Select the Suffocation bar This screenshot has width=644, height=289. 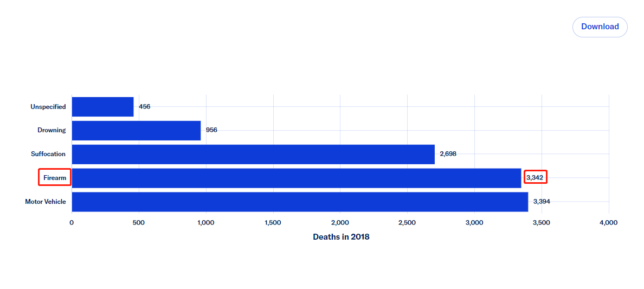[253, 154]
